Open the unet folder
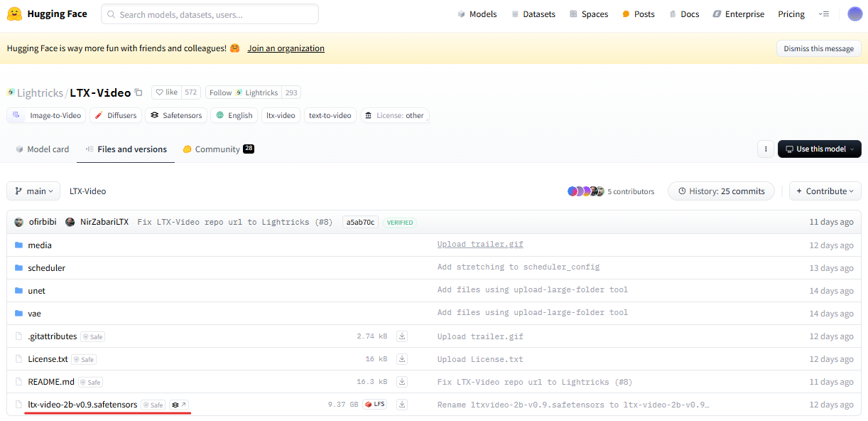Viewport: 868px width, 421px height. click(36, 291)
